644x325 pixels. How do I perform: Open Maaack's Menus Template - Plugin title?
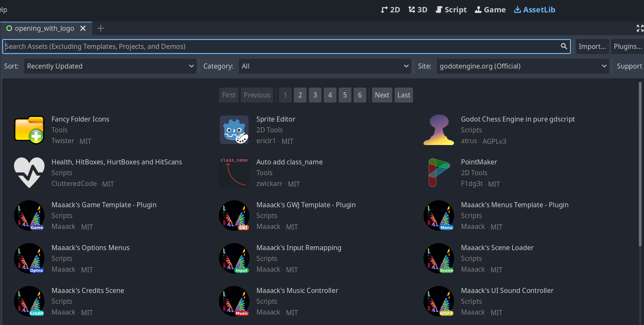click(x=515, y=205)
